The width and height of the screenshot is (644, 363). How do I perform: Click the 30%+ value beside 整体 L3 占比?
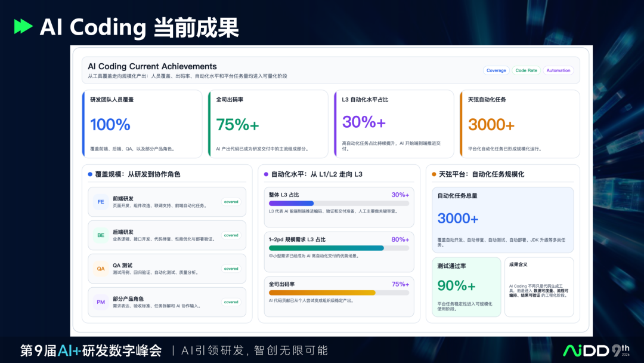coord(400,195)
